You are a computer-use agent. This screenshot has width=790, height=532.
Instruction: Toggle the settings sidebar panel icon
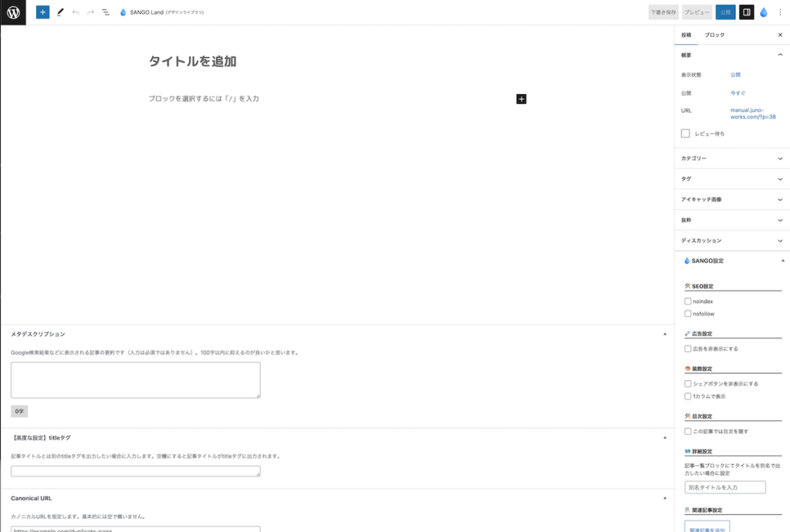pyautogui.click(x=746, y=12)
